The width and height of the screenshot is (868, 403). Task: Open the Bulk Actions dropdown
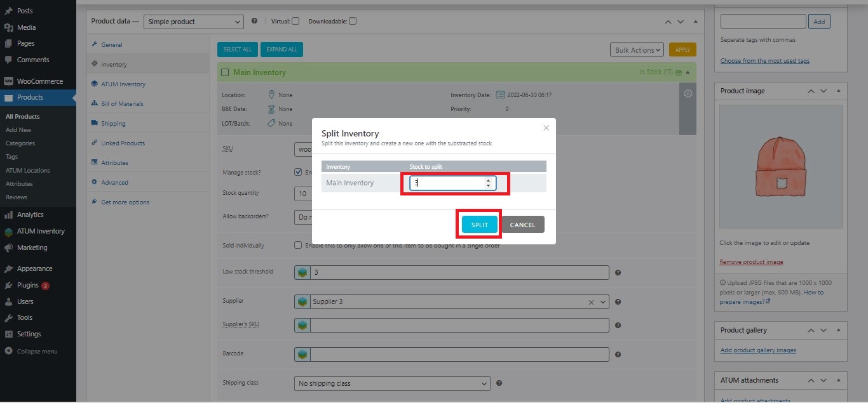coord(637,50)
